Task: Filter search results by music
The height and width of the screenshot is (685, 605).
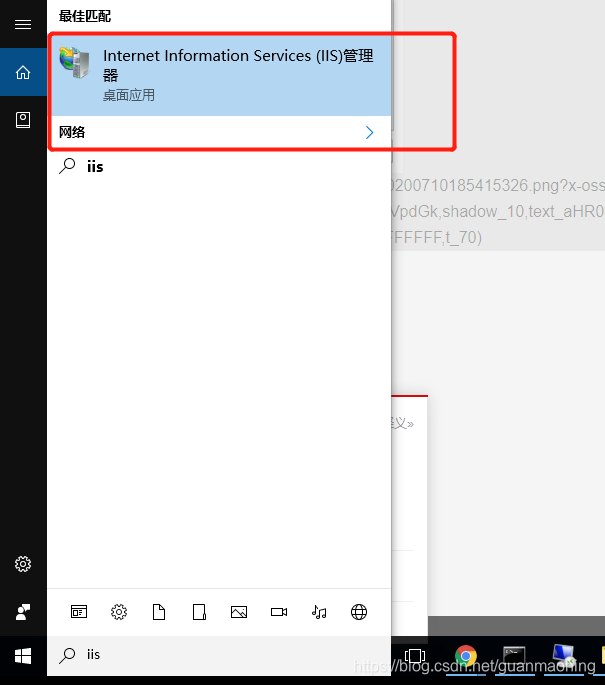Action: pos(319,612)
